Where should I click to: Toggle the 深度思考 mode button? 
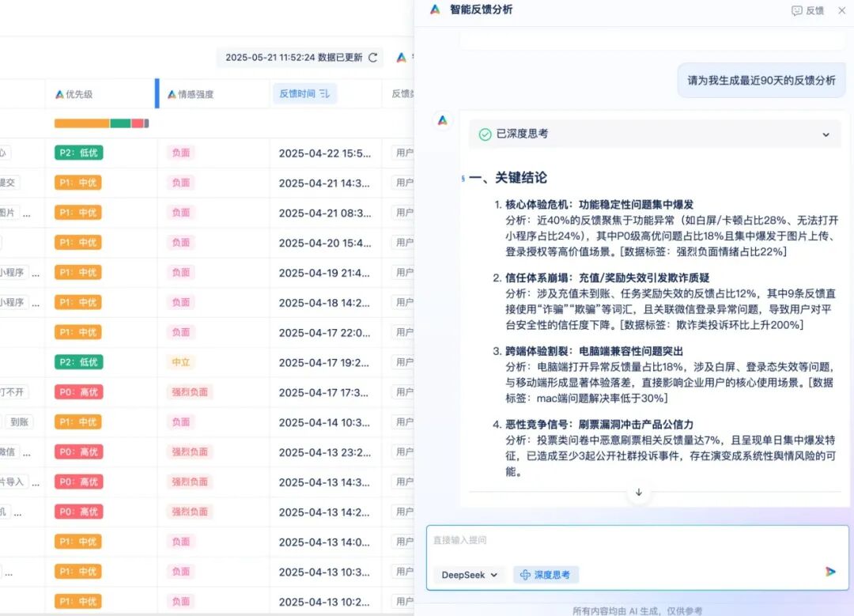point(546,575)
